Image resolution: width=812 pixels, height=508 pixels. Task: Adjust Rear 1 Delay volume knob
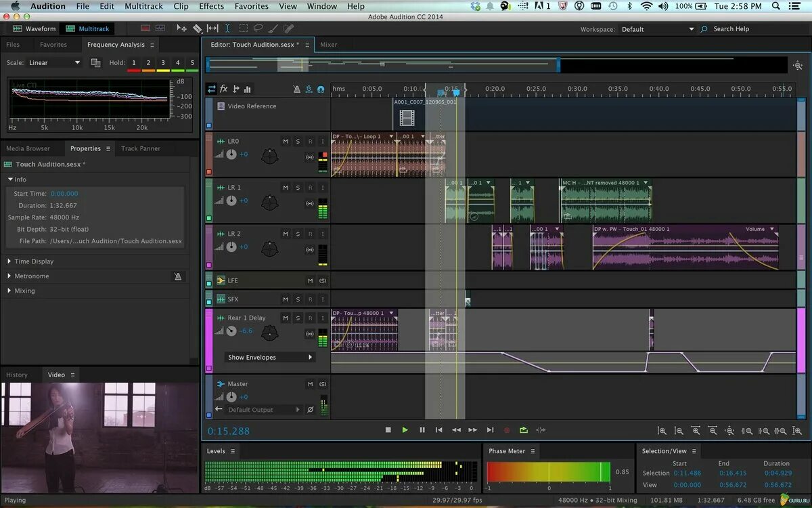(x=231, y=331)
